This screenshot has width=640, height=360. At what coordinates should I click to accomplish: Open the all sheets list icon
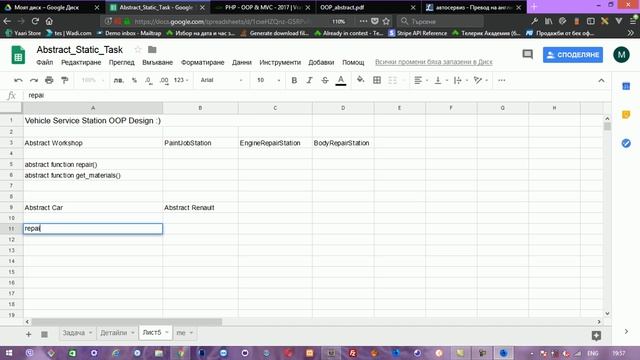[44, 334]
